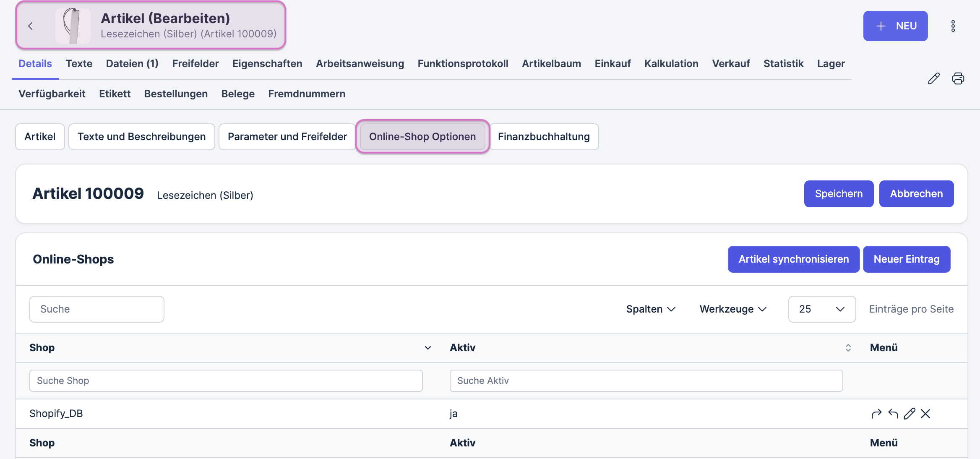Click the pencil edit icon below NEU

click(x=933, y=78)
